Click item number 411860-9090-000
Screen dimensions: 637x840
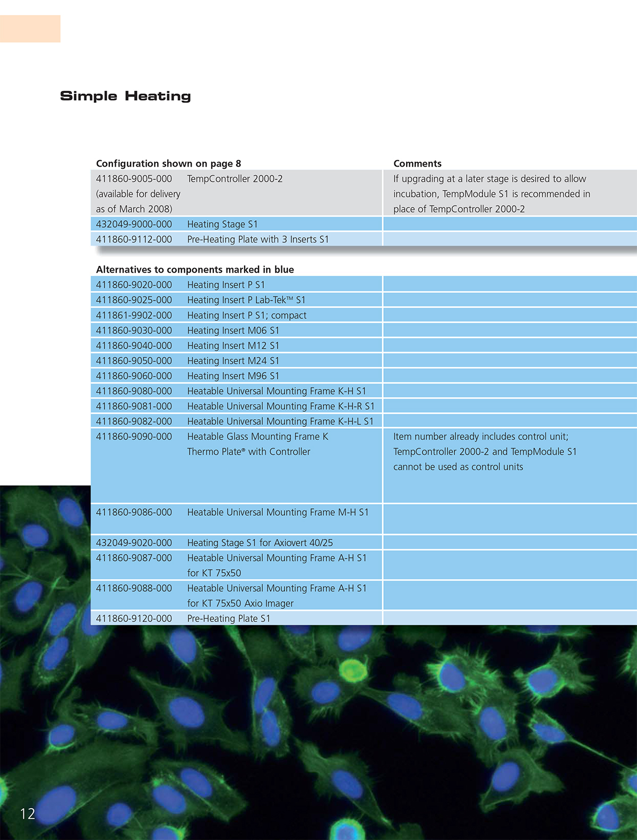(134, 437)
